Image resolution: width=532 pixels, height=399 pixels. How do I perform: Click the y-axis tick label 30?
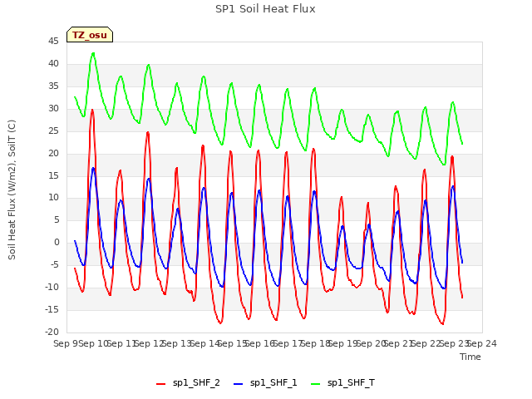[53, 109]
